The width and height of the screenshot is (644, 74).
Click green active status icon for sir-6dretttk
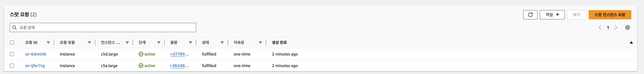pos(141,54)
